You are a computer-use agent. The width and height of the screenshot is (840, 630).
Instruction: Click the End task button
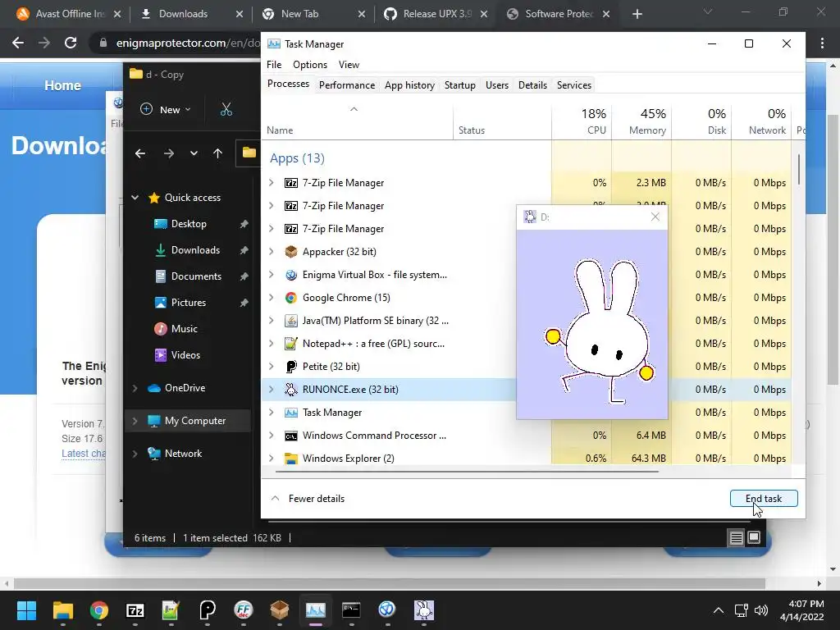pos(764,499)
